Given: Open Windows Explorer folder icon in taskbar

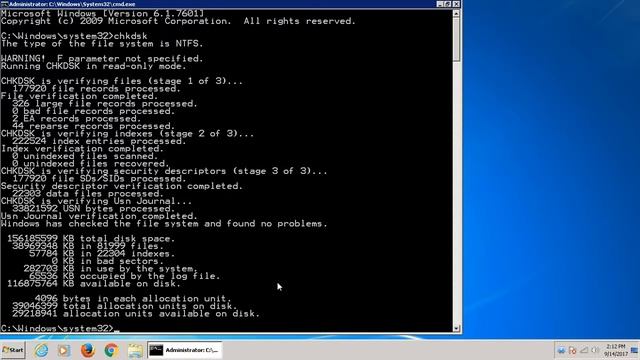Looking at the screenshot, I should (x=135, y=350).
